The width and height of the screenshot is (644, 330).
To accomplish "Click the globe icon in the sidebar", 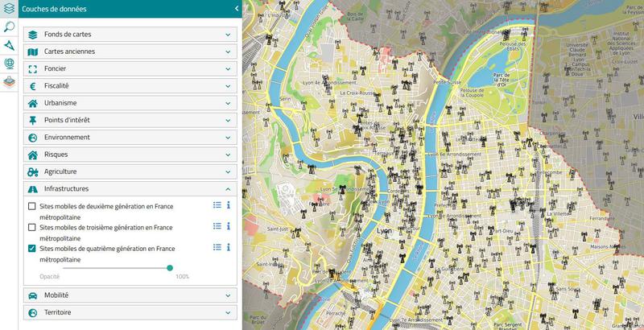I will tap(9, 64).
